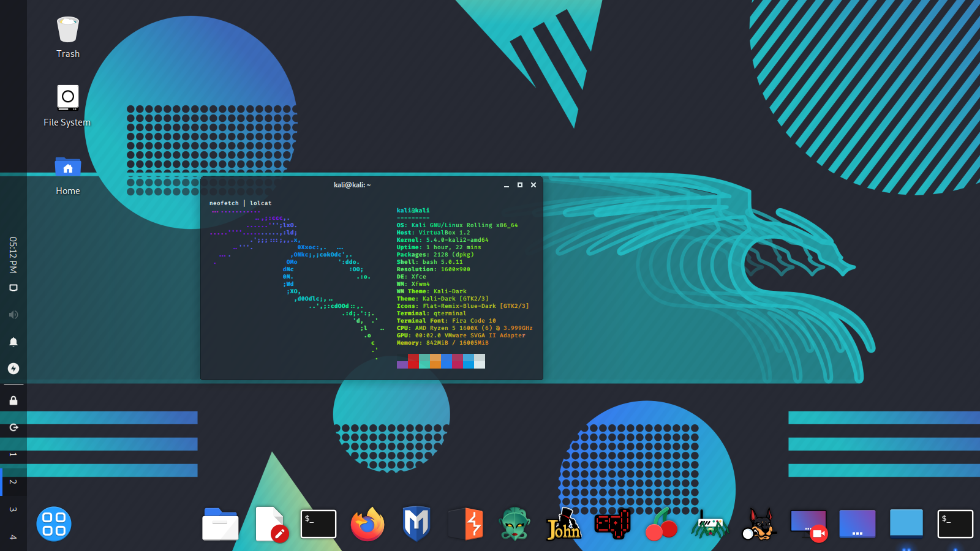Launch the dog-mascot security tool from the dock
The image size is (980, 551).
pyautogui.click(x=759, y=524)
